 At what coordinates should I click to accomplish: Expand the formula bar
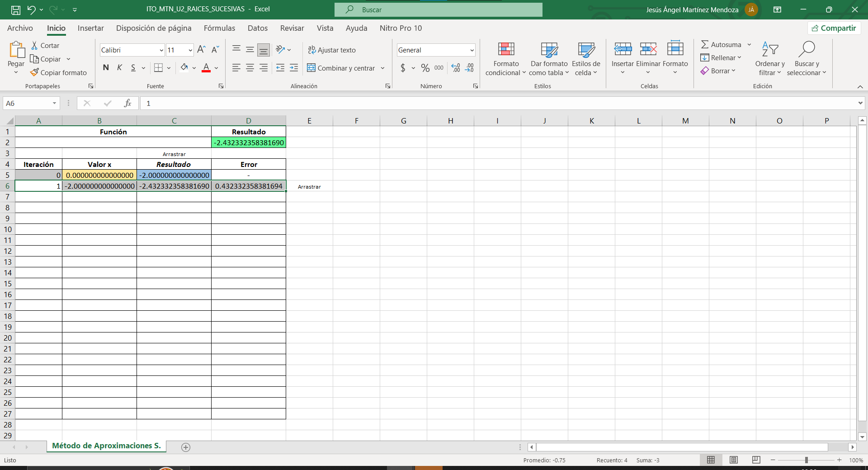860,104
